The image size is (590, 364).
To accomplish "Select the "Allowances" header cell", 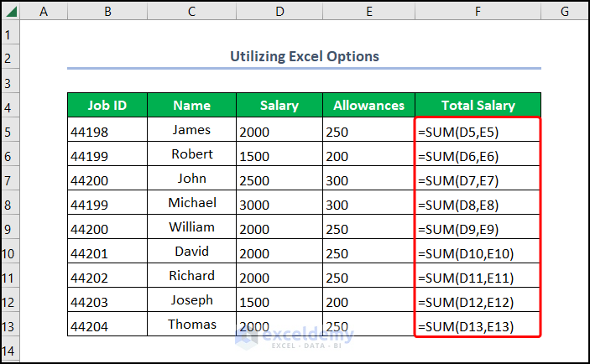I will pyautogui.click(x=368, y=106).
